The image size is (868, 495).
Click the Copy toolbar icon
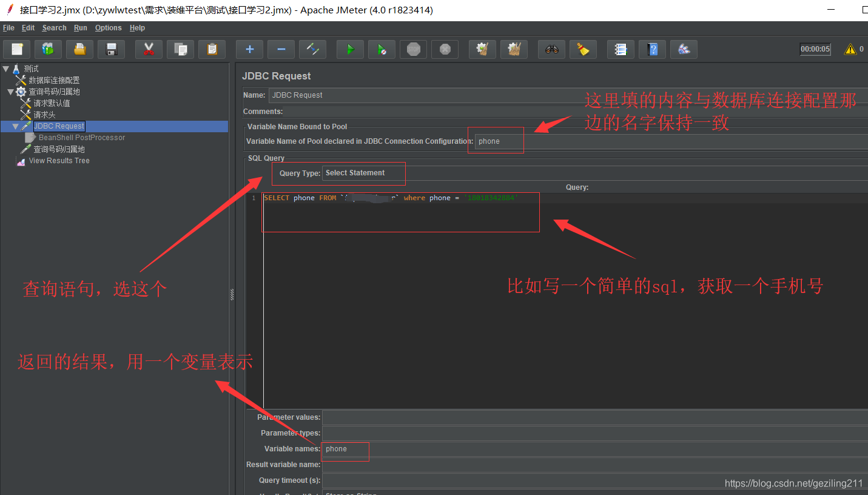(x=181, y=49)
